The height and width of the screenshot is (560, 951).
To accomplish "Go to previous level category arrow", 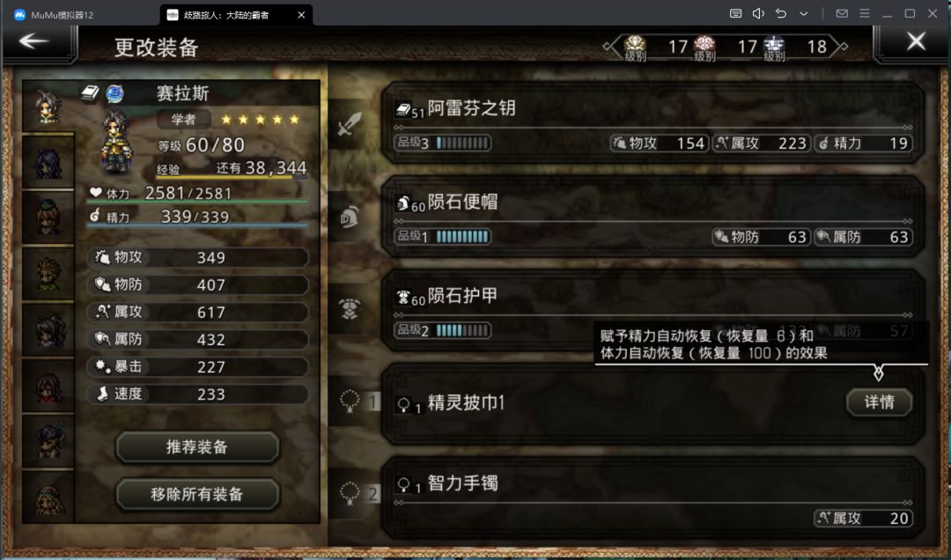I will click(607, 47).
